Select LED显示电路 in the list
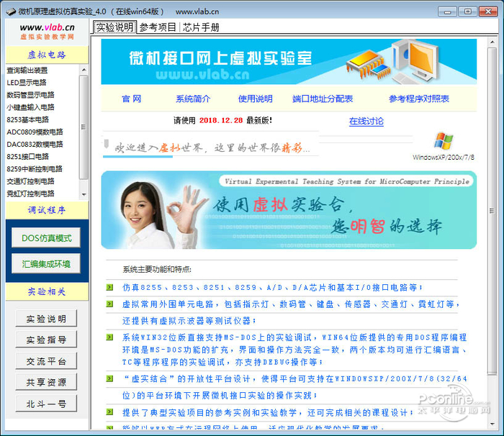This screenshot has height=436, width=504. click(27, 83)
